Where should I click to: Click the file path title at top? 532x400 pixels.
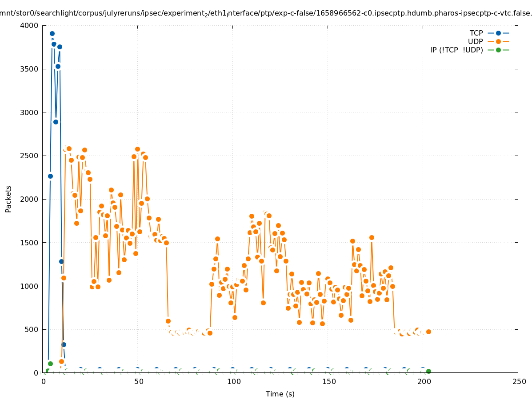pyautogui.click(x=266, y=13)
